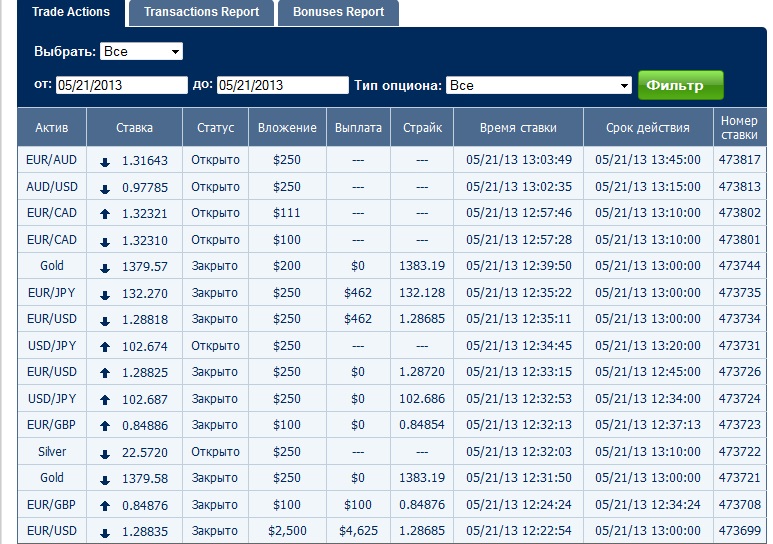The width and height of the screenshot is (773, 544).
Task: Select the Silver asset cell
Action: [52, 451]
